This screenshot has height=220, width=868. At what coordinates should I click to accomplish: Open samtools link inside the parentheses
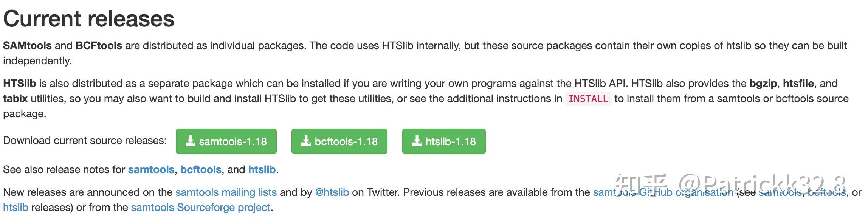tap(780, 192)
